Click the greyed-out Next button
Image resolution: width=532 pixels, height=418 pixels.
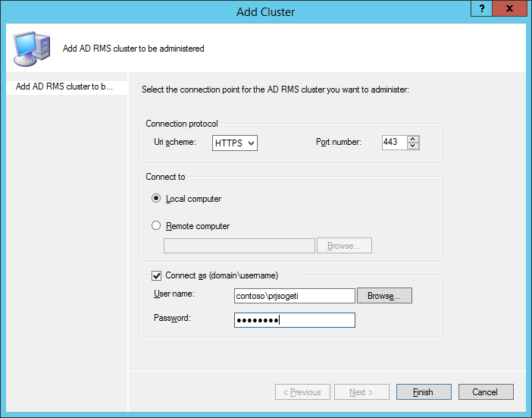[x=361, y=392]
